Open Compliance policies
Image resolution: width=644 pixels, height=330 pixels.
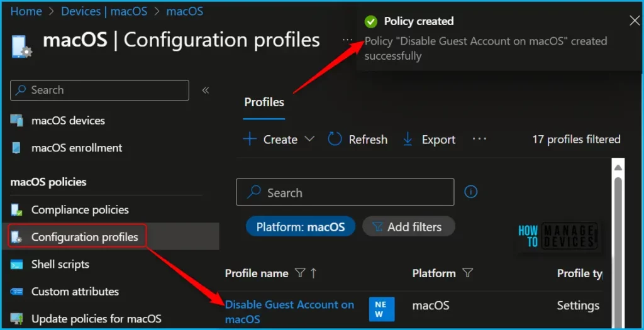[x=80, y=210]
